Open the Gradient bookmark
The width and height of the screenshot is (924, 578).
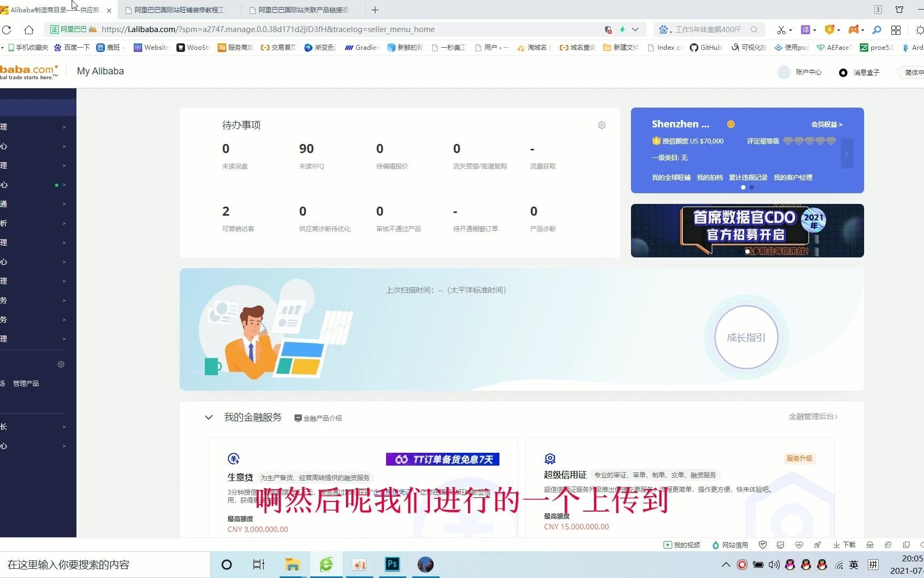click(362, 48)
